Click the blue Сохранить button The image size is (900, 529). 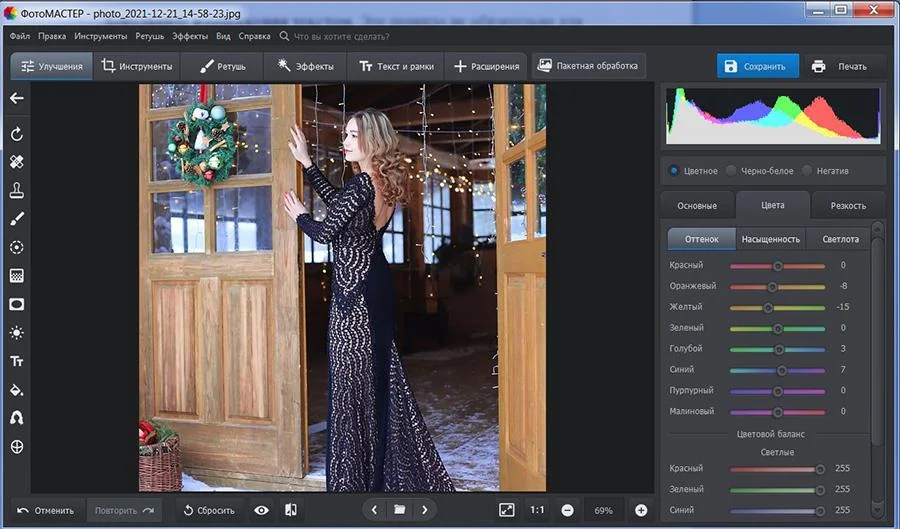(x=757, y=66)
